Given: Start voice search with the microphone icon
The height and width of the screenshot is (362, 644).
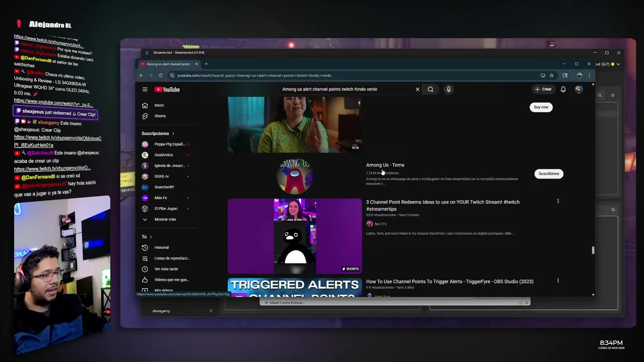Looking at the screenshot, I should tap(448, 89).
